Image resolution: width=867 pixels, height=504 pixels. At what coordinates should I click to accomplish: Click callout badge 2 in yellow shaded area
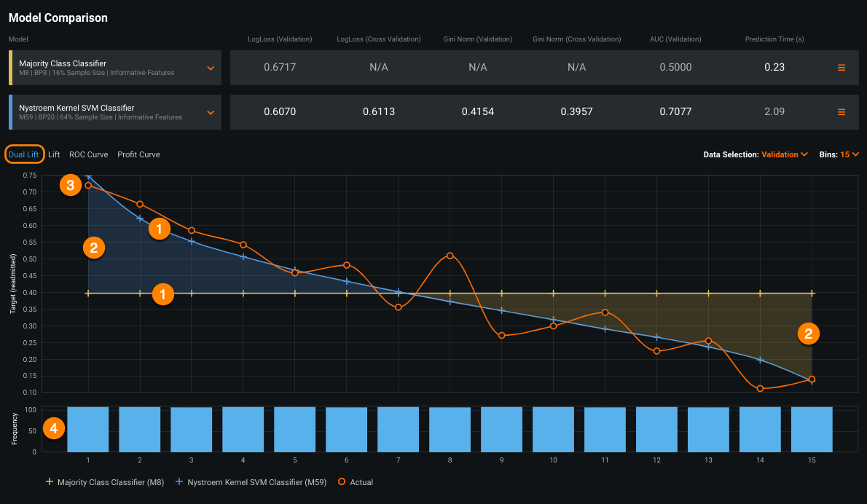[807, 334]
